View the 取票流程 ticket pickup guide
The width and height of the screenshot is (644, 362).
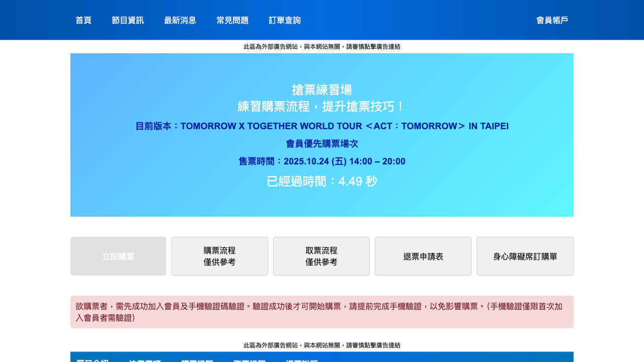321,256
